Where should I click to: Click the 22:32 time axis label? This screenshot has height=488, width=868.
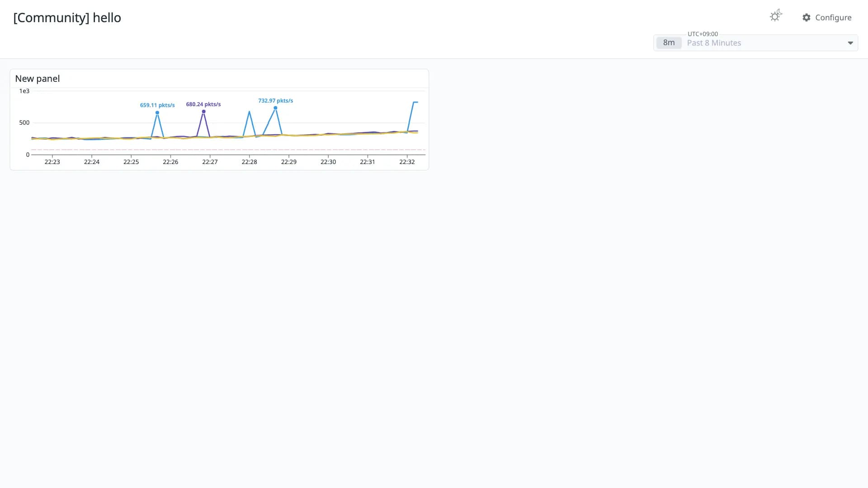[407, 162]
